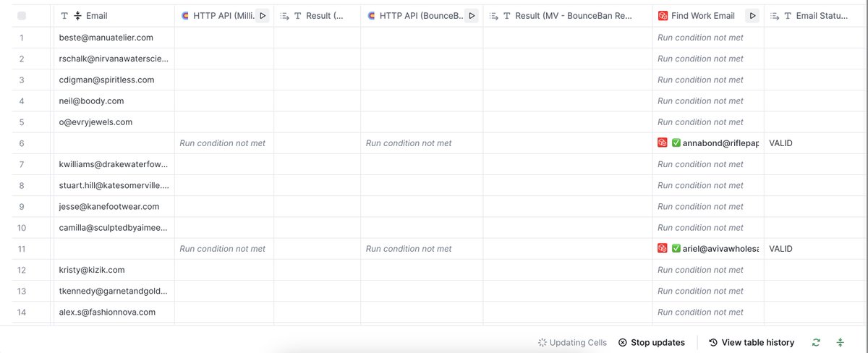Screen dimensions: 868x353
Task: Run the Find Work Email column play icon
Action: click(x=752, y=15)
